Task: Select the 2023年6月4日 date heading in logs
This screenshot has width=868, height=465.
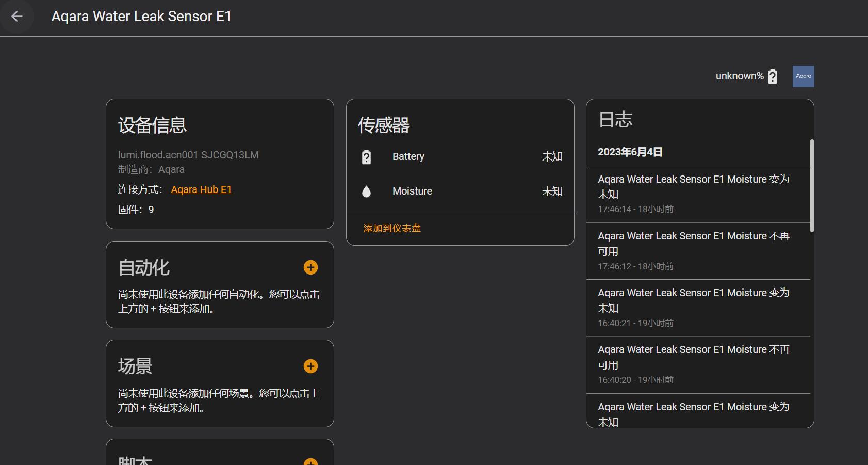Action: (630, 152)
